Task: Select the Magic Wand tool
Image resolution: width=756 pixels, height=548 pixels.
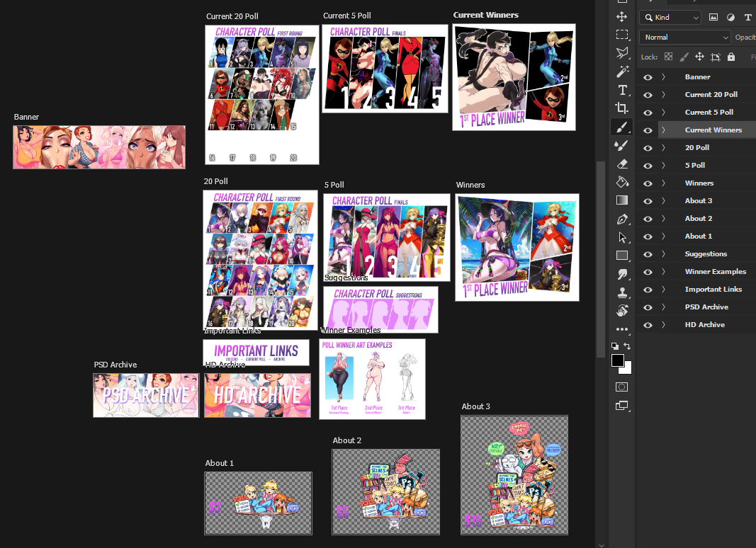Action: click(622, 72)
